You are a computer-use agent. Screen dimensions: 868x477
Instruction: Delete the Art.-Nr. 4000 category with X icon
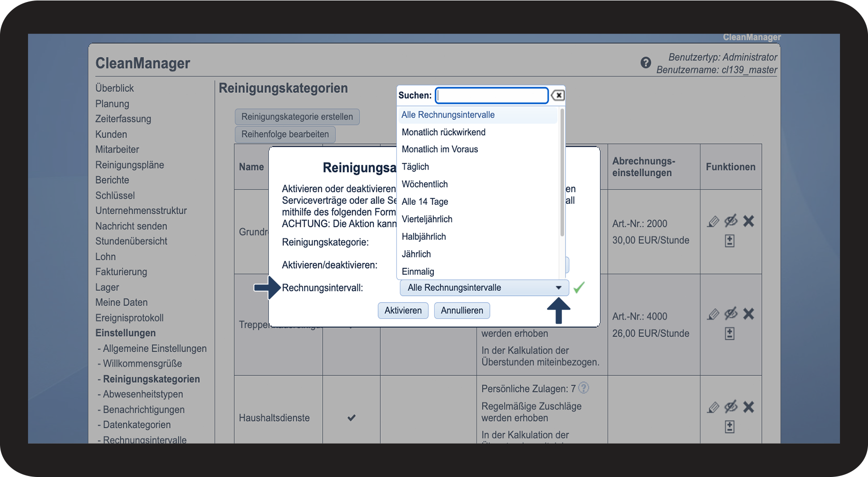tap(749, 314)
